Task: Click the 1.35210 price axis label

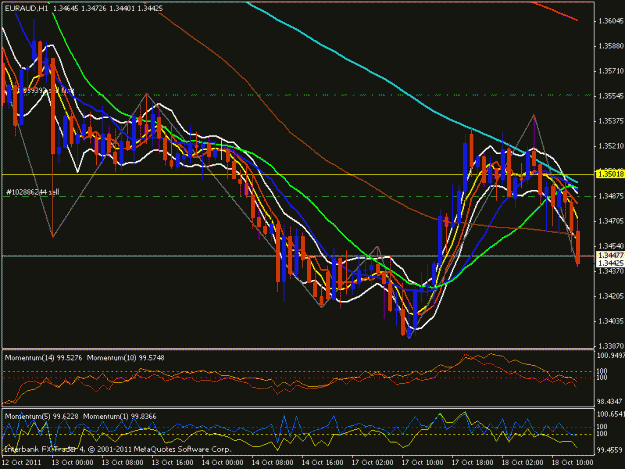Action: (611, 146)
